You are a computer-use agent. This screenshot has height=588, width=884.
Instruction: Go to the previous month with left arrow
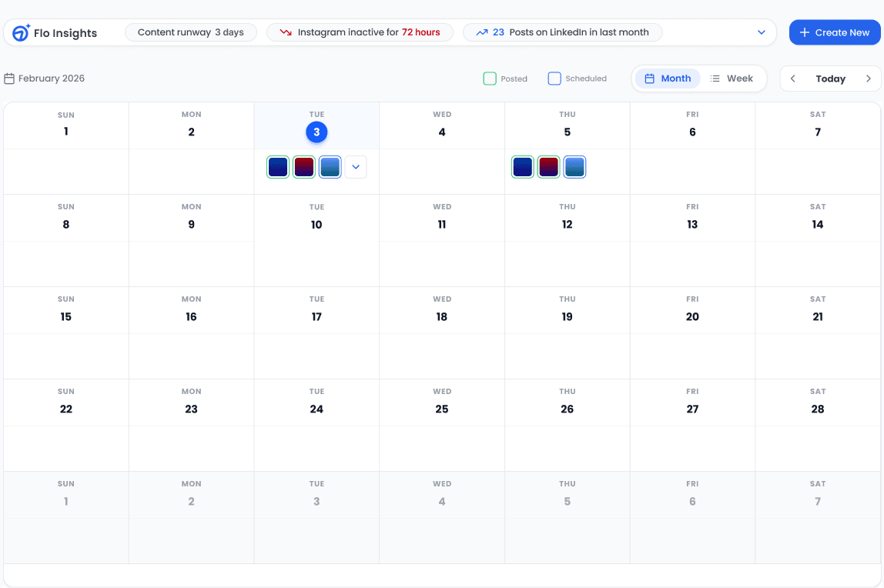click(793, 79)
